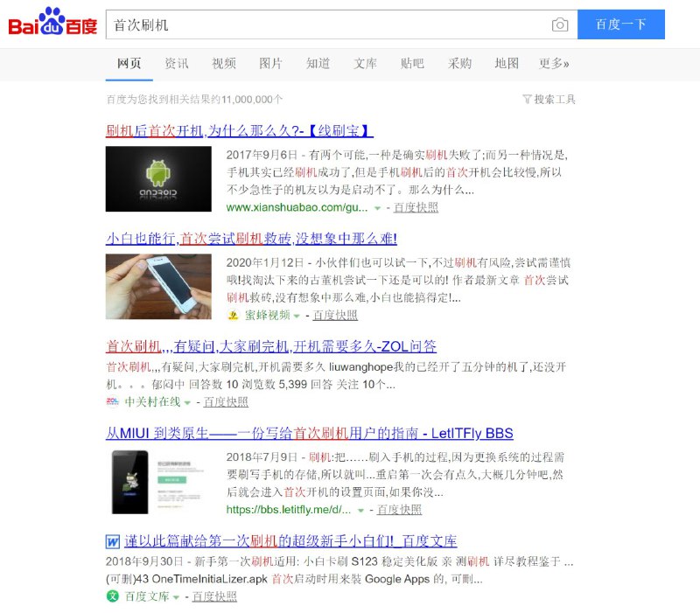The height and width of the screenshot is (613, 700).
Task: Click the 中关村在线 source name
Action: click(152, 402)
